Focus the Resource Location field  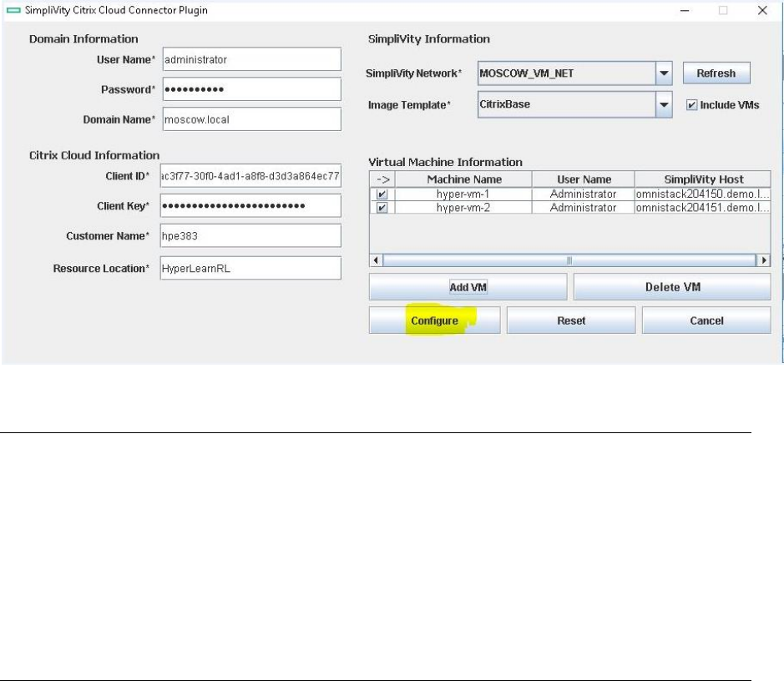pyautogui.click(x=250, y=268)
